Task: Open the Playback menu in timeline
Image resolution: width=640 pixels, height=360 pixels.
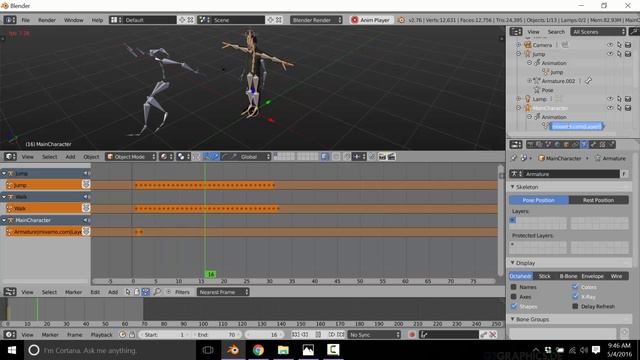Action: pyautogui.click(x=101, y=335)
